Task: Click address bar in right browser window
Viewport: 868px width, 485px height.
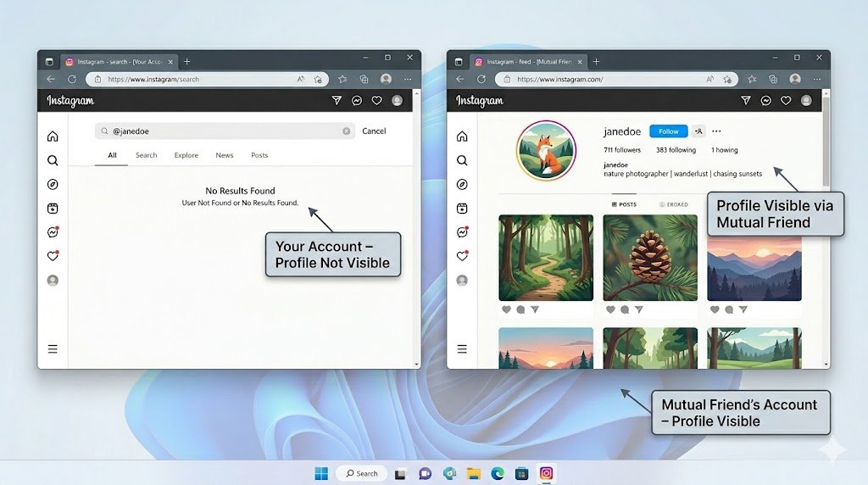Action: (x=617, y=79)
